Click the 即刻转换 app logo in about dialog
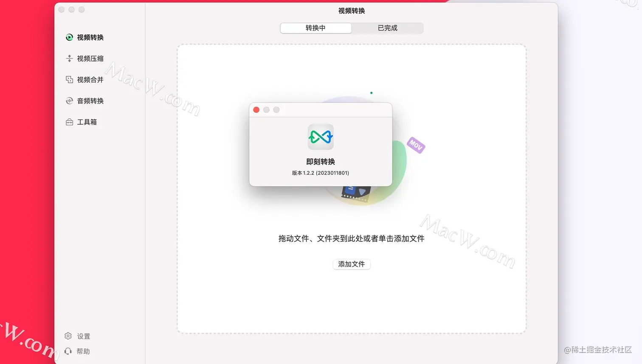Image resolution: width=642 pixels, height=364 pixels. [x=321, y=137]
